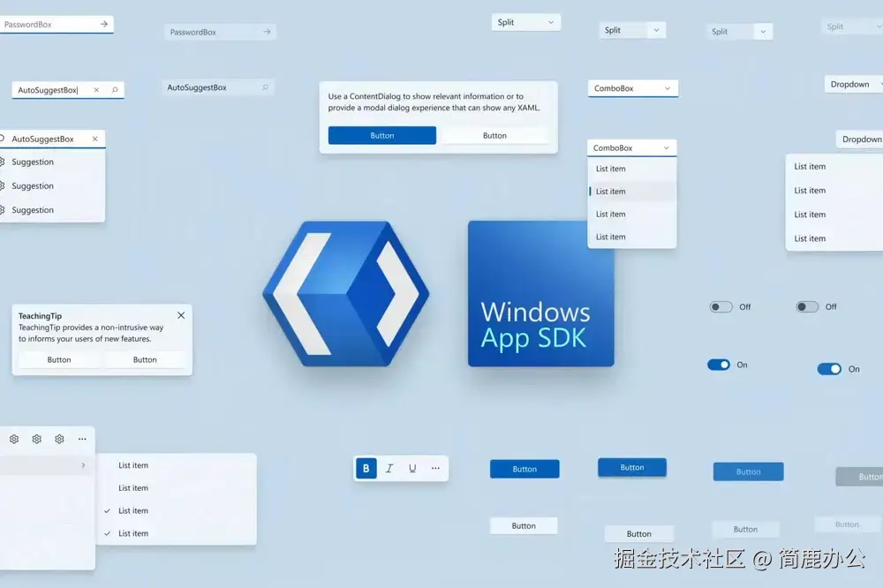Click the white Button below the leftmost blue Button

tap(524, 526)
